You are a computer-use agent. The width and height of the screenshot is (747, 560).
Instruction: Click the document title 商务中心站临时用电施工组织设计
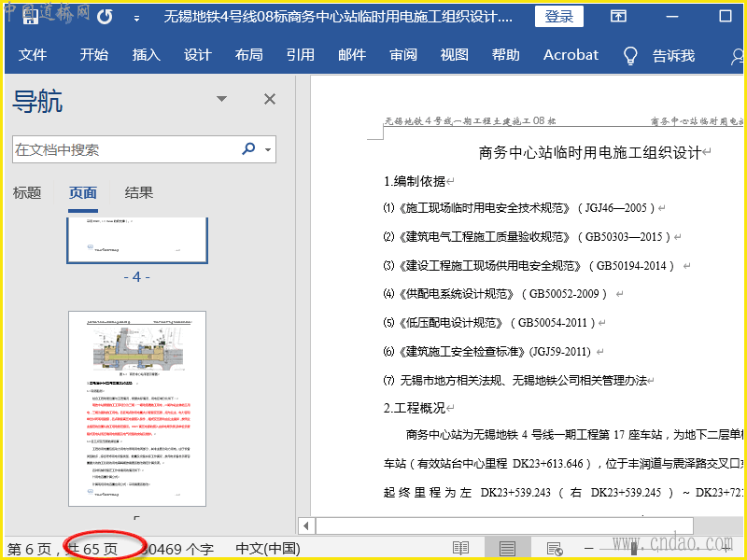pyautogui.click(x=590, y=152)
